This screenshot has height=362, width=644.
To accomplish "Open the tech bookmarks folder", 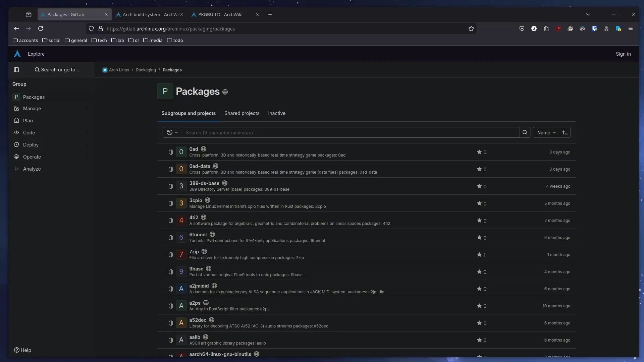I will (x=99, y=40).
